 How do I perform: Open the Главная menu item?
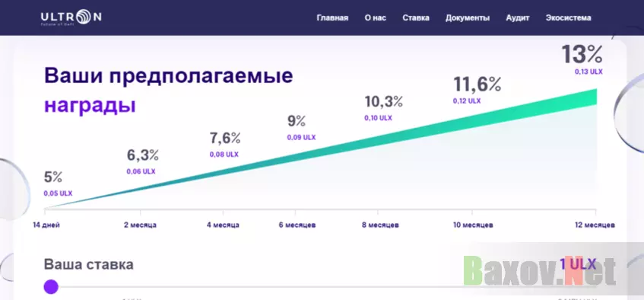332,18
